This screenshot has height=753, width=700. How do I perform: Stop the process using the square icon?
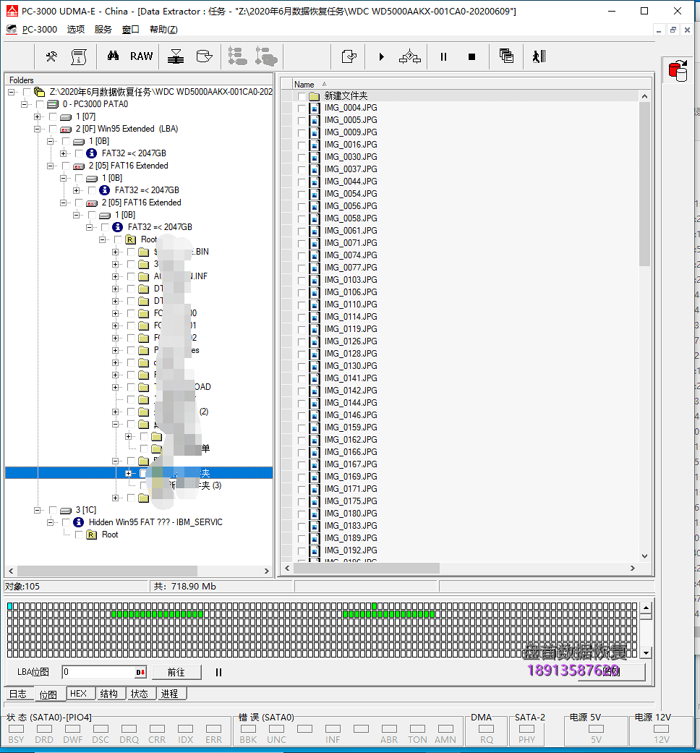click(x=471, y=56)
